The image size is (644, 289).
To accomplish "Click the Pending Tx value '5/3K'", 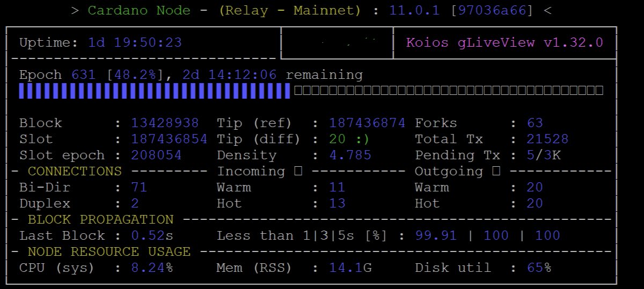I will point(544,155).
